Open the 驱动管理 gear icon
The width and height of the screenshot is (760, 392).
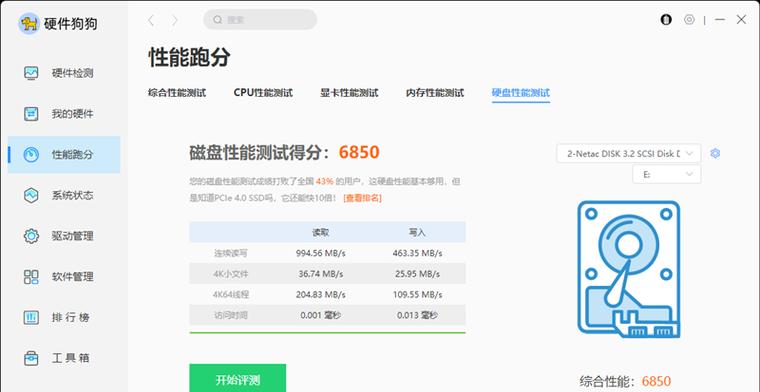[31, 236]
